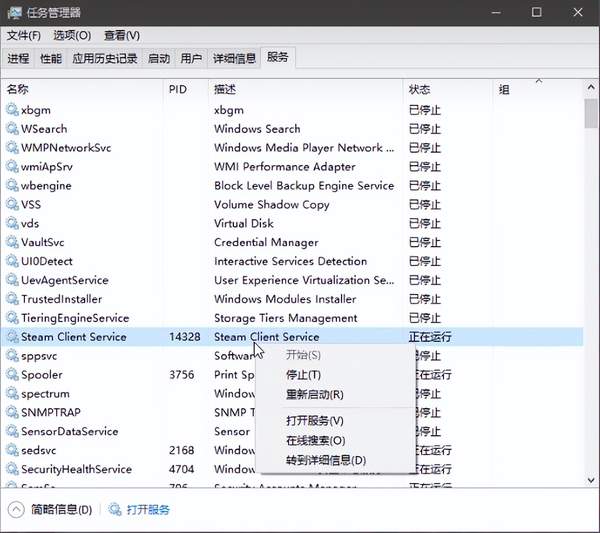Click the service icon beside VaultSvc
Screen dimensions: 600x533
12,242
